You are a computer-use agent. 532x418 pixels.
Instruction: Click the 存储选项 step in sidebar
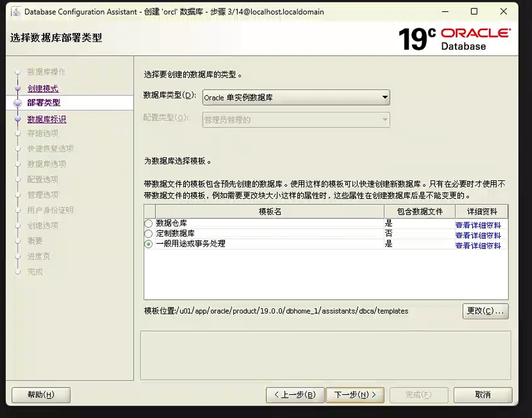(43, 133)
